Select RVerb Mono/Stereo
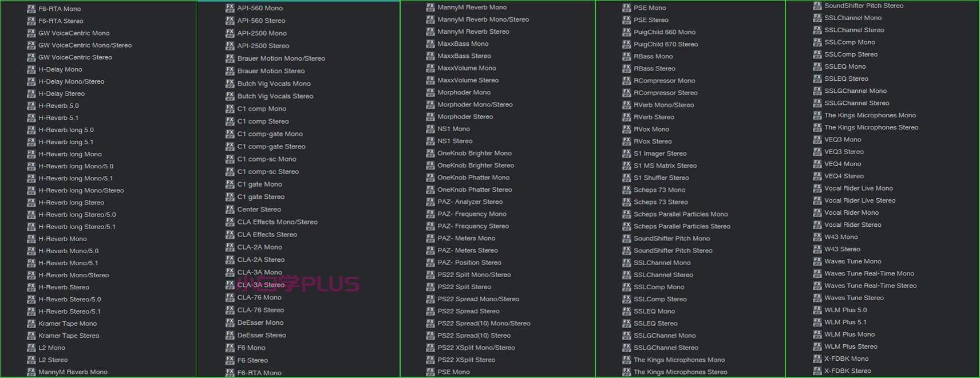The width and height of the screenshot is (980, 378). tap(663, 105)
